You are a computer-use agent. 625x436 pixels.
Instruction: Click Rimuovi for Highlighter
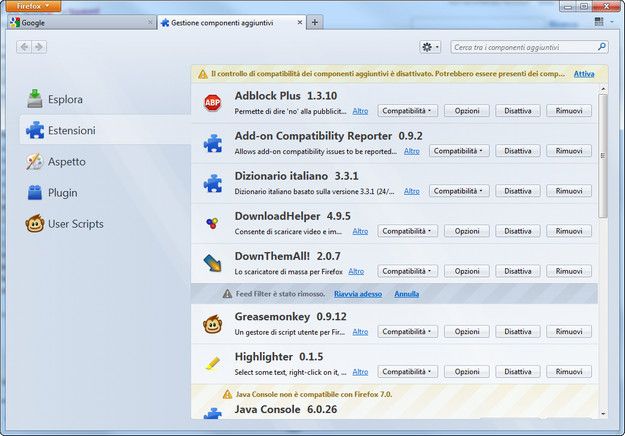pyautogui.click(x=569, y=372)
